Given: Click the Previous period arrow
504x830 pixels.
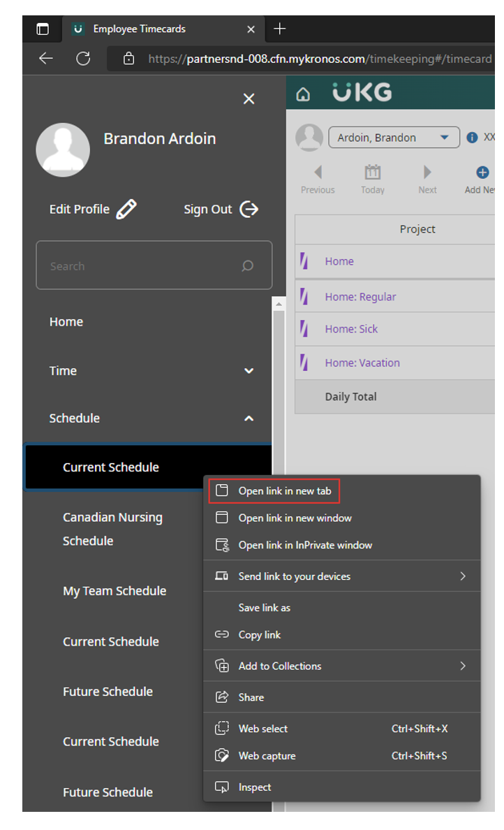Looking at the screenshot, I should (x=318, y=172).
